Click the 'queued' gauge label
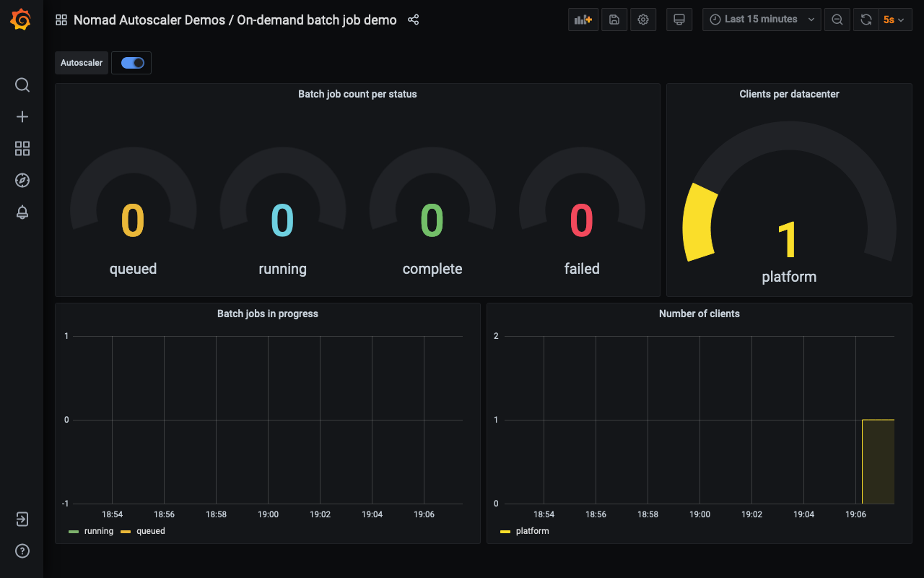Screen dimensions: 924x578 point(133,269)
